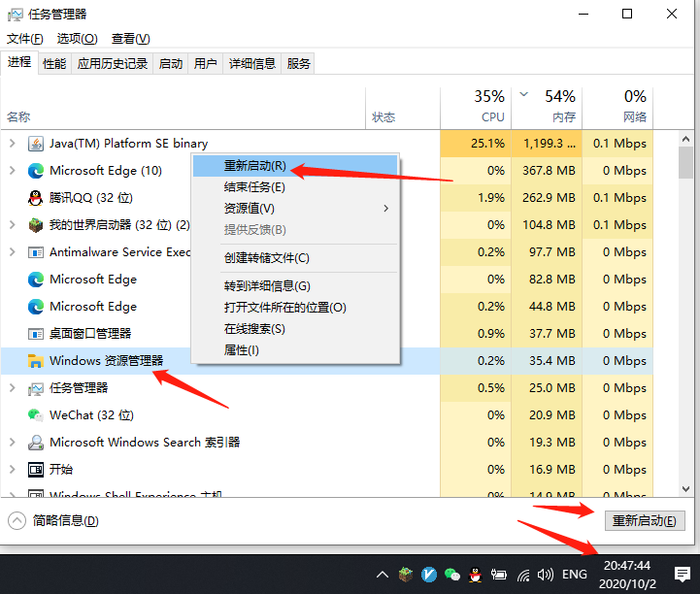
Task: Choose 打开文件所在的位置(O) menu entry
Action: (x=295, y=308)
